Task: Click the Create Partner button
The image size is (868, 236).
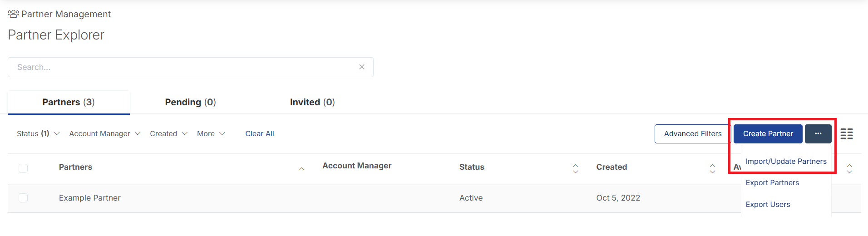Action: [768, 133]
